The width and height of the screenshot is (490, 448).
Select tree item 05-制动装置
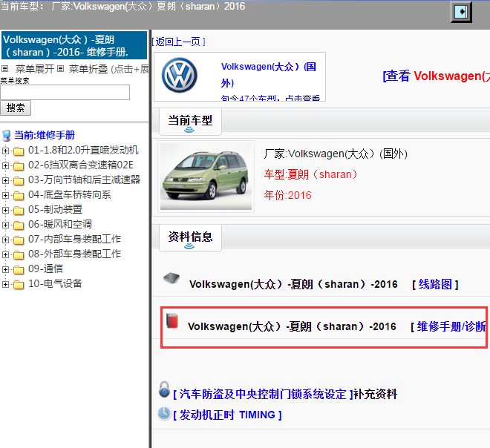(x=56, y=209)
